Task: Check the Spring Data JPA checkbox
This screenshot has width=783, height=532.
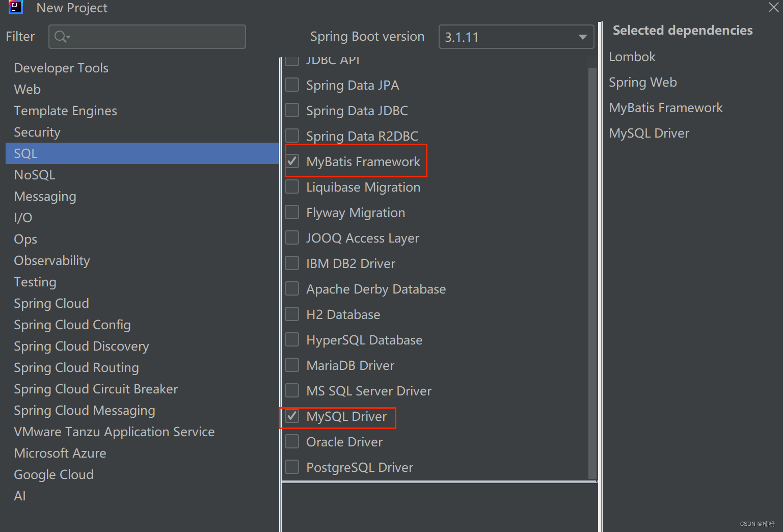Action: (292, 85)
